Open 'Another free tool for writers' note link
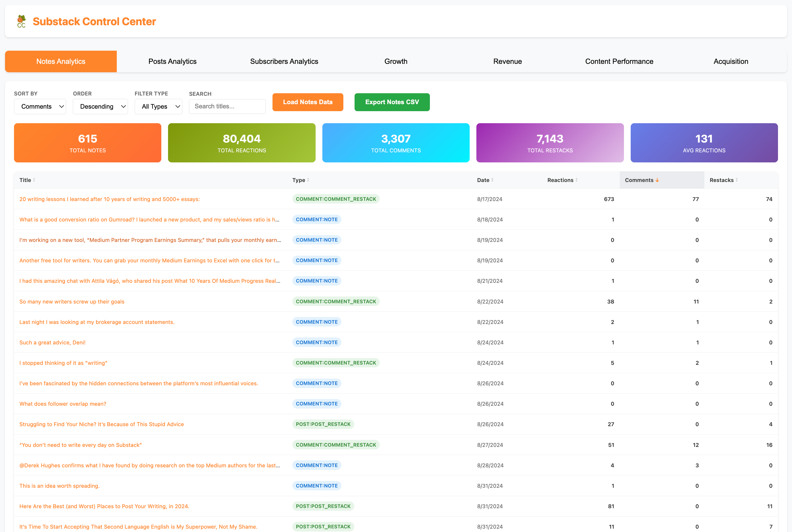 149,261
